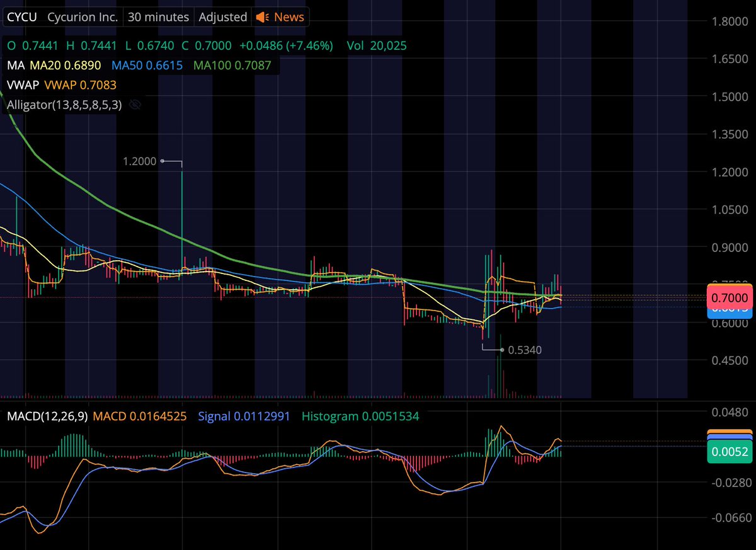Select the Alligator(13,8,5,8,5,3) indicator label
This screenshot has width=756, height=550.
(64, 105)
